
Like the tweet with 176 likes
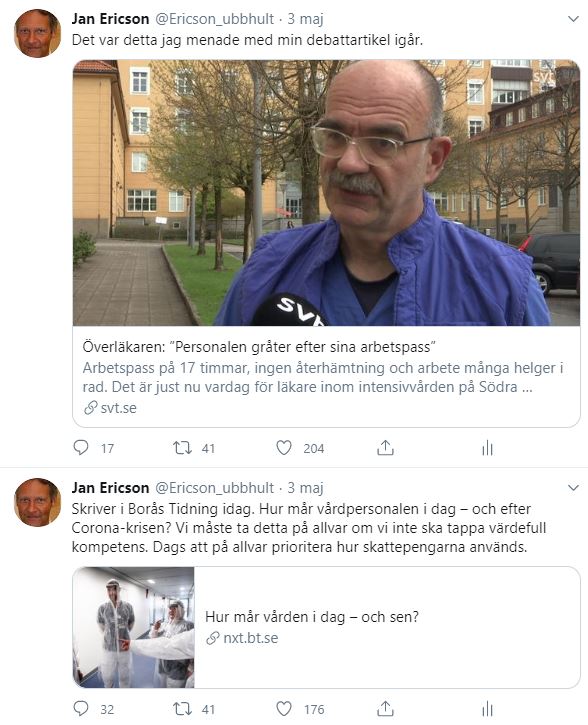[284, 708]
